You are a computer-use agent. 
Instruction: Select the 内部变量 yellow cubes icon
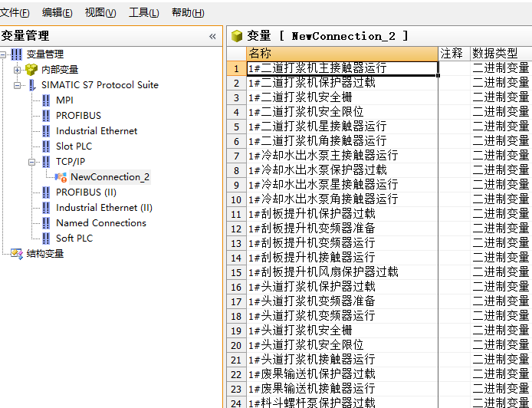[31, 70]
